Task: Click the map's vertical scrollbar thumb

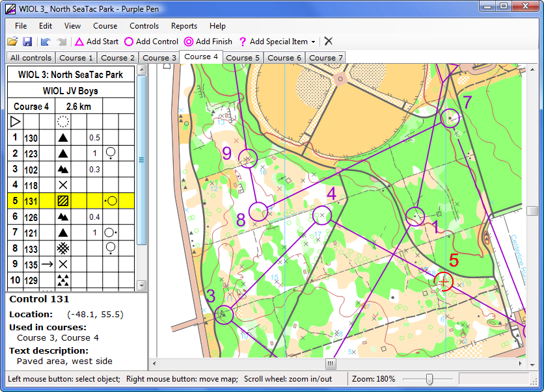Action: [532, 211]
